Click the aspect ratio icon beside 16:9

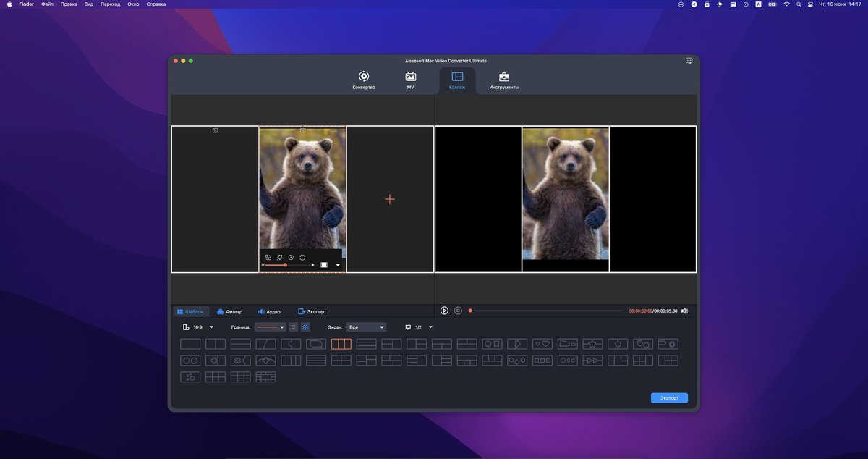pyautogui.click(x=186, y=327)
